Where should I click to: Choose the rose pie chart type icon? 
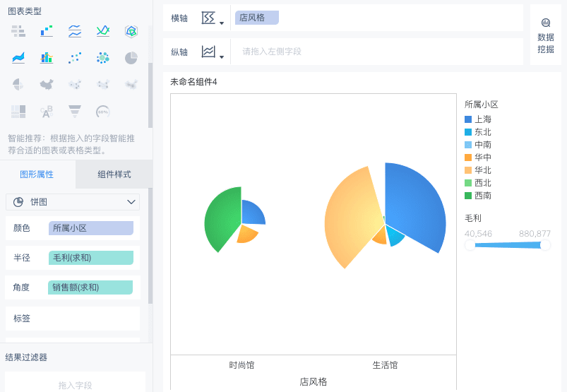pos(18,85)
